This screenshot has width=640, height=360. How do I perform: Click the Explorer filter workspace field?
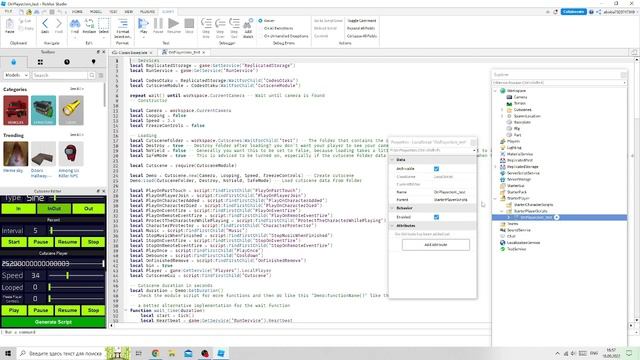pyautogui.click(x=559, y=83)
